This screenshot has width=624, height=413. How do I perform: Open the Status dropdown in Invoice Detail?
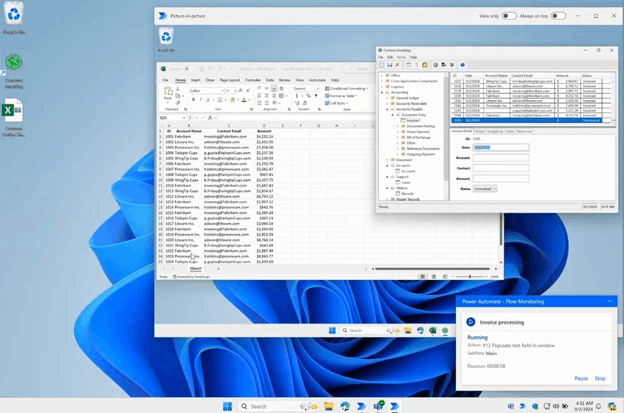click(x=485, y=189)
